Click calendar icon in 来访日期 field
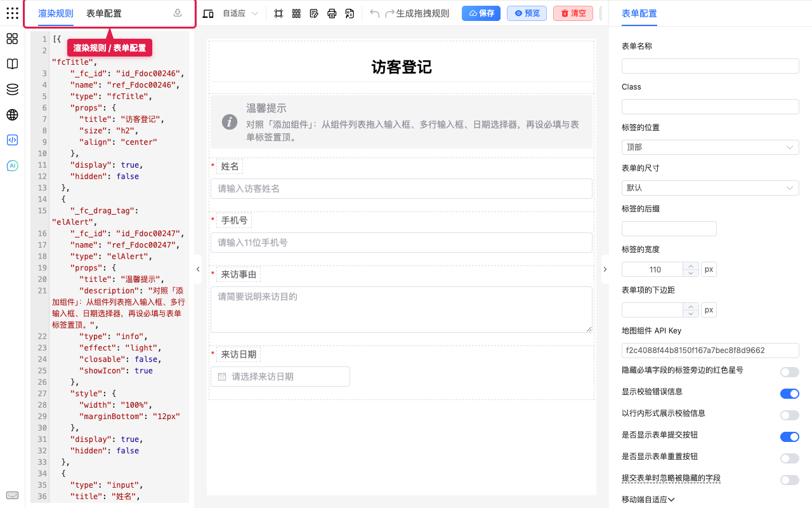 222,377
